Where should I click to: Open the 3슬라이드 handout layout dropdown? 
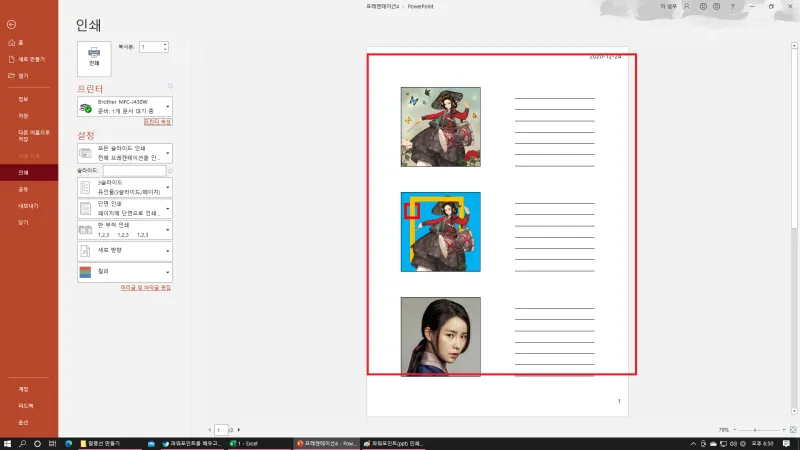pyautogui.click(x=124, y=187)
